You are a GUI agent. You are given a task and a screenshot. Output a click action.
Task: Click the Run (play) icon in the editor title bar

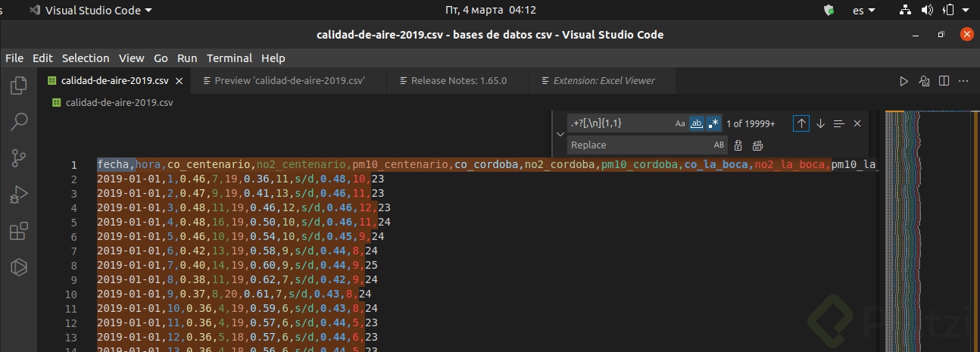[x=904, y=81]
